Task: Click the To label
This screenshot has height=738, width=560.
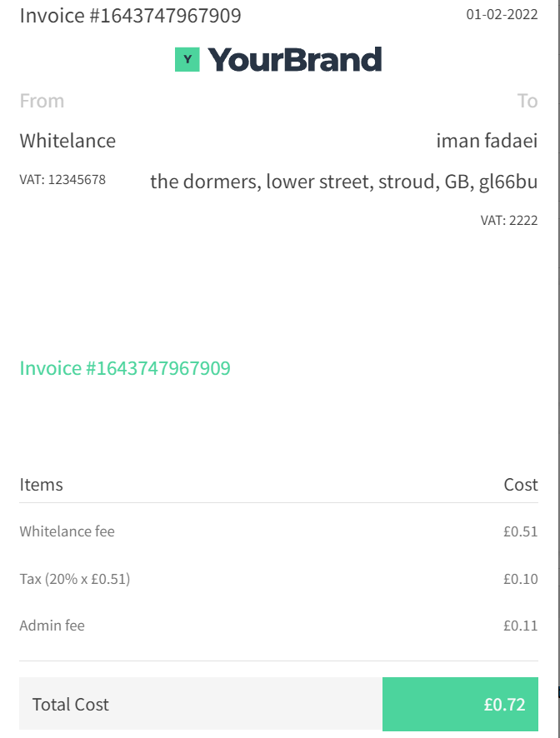Action: click(527, 101)
